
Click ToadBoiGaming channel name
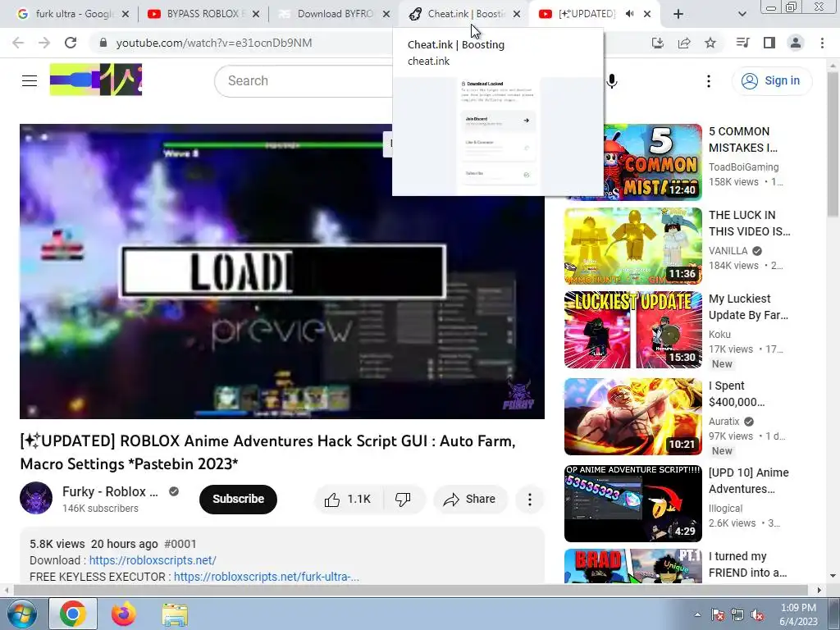pyautogui.click(x=743, y=167)
